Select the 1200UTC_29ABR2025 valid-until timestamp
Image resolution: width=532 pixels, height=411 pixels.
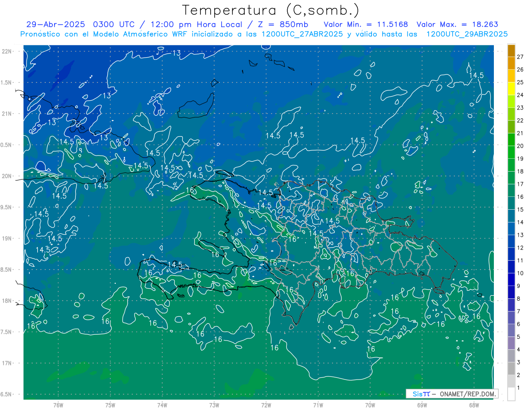click(x=467, y=34)
